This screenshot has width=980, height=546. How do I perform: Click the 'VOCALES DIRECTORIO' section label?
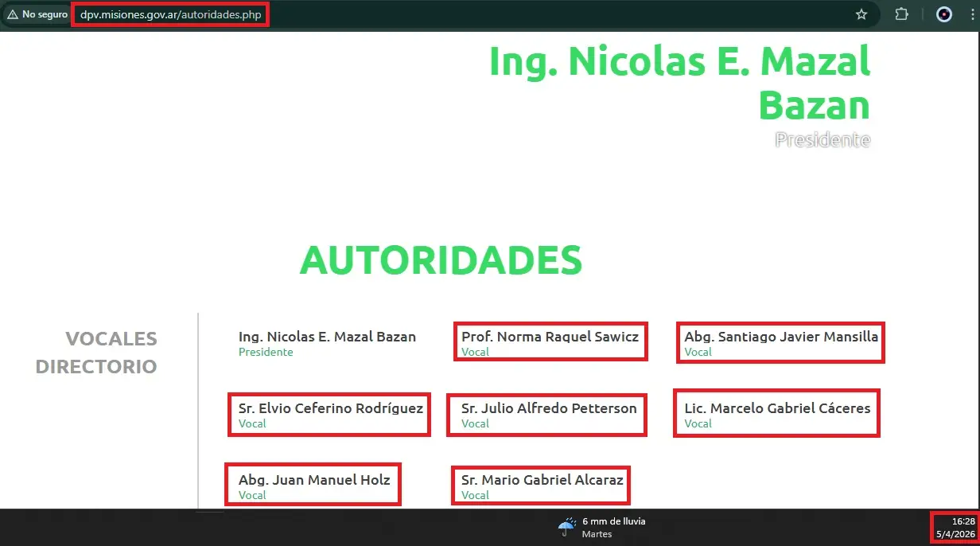96,353
